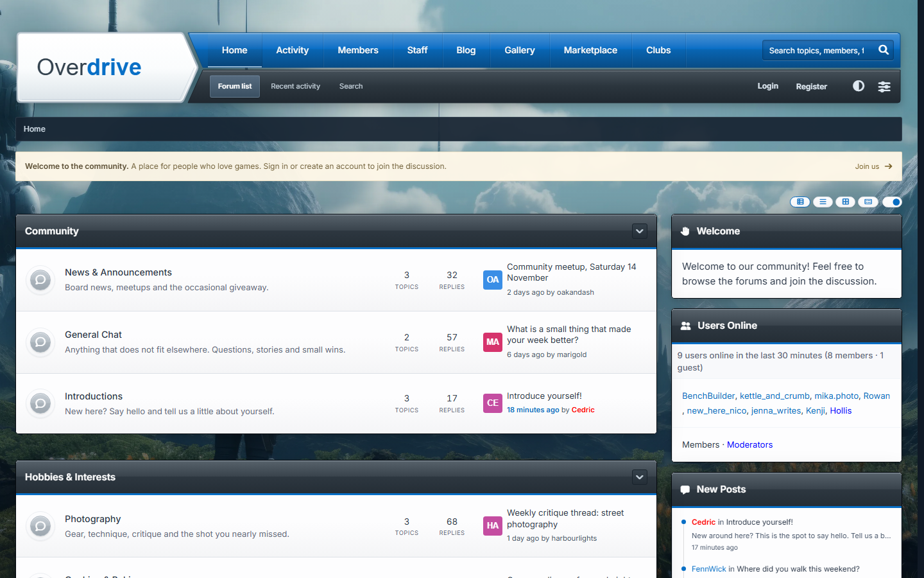Switch to the grid layout view
This screenshot has height=578, width=924.
[846, 202]
